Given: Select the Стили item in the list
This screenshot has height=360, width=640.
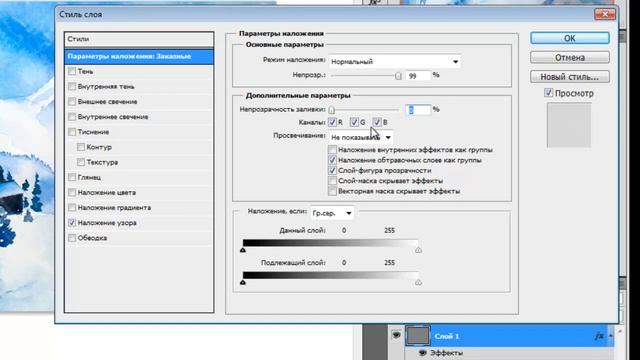Looking at the screenshot, I should [139, 39].
